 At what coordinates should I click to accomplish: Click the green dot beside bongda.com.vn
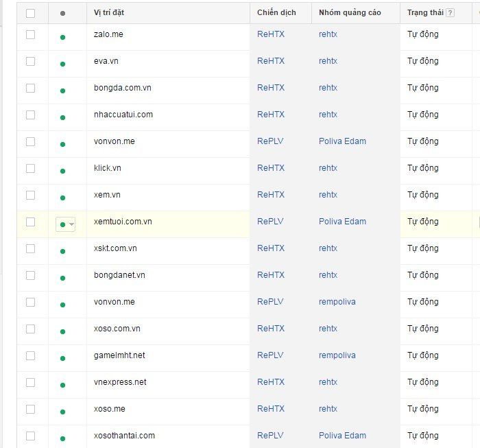63,91
